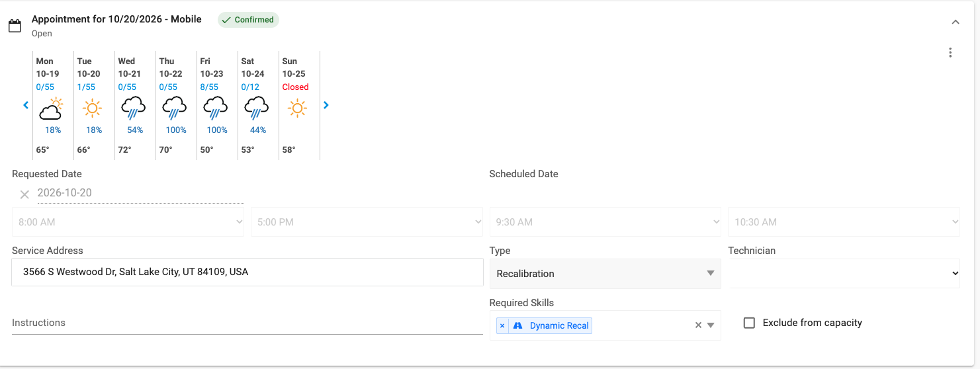Click the Instructions text field
The width and height of the screenshot is (980, 369).
(247, 323)
